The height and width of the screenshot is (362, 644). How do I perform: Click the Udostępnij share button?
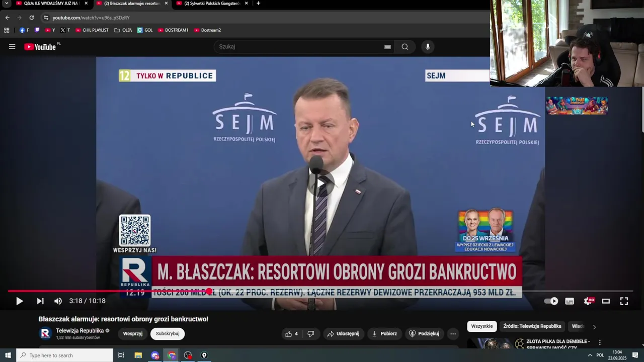click(x=343, y=334)
